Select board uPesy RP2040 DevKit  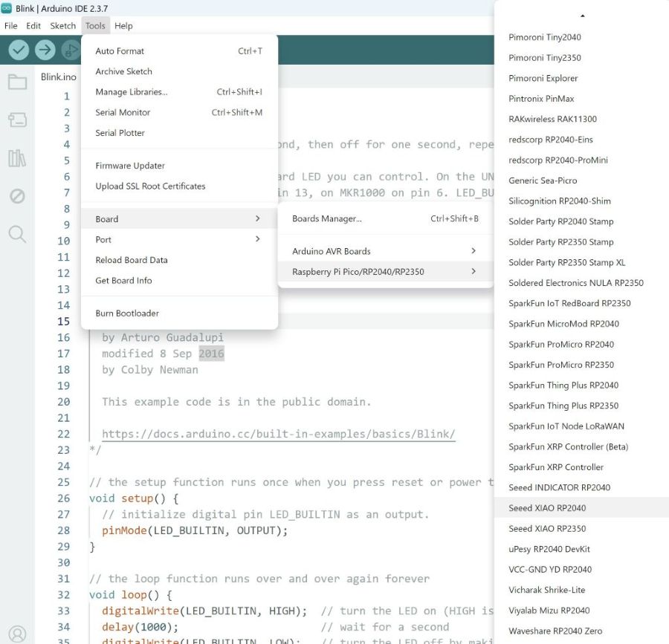point(581,549)
